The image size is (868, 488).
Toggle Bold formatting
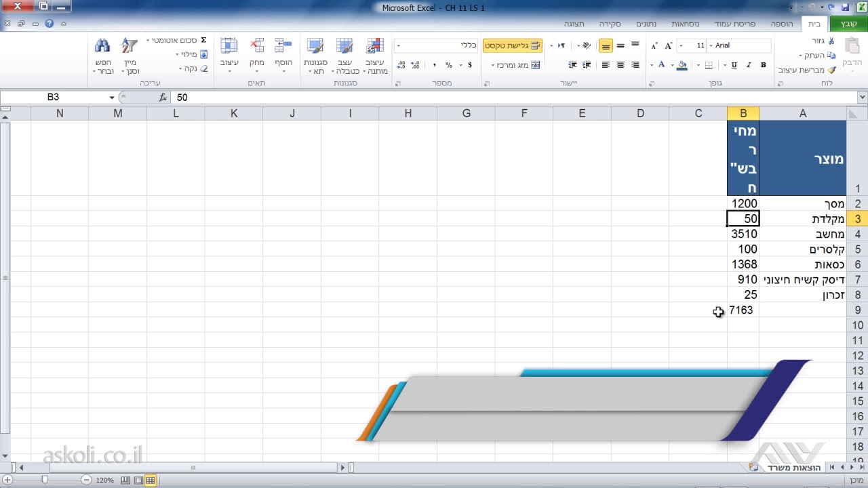tap(764, 65)
